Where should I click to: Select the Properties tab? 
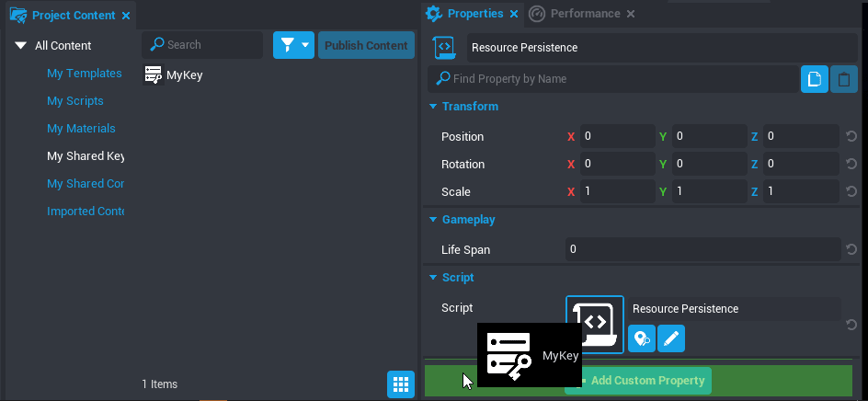click(x=474, y=14)
